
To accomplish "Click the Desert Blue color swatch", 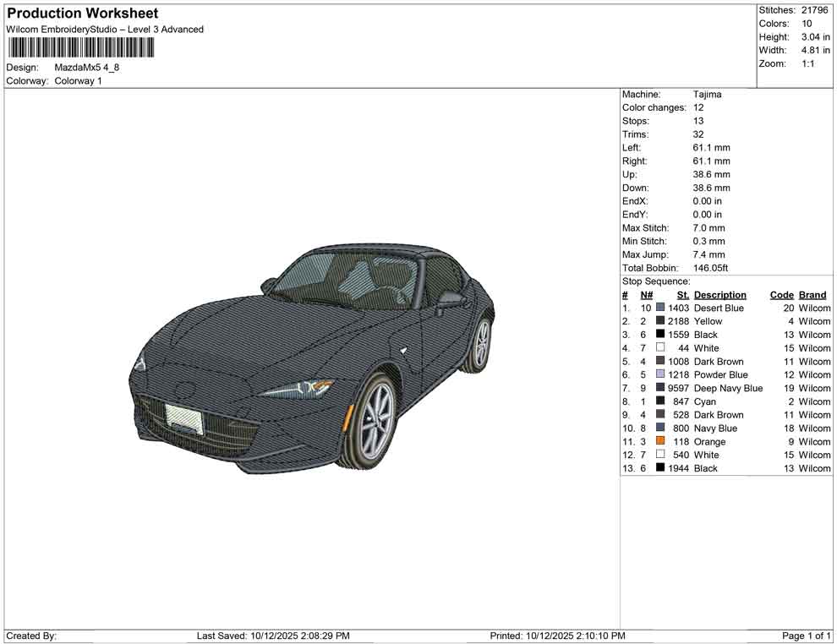I will [x=660, y=308].
